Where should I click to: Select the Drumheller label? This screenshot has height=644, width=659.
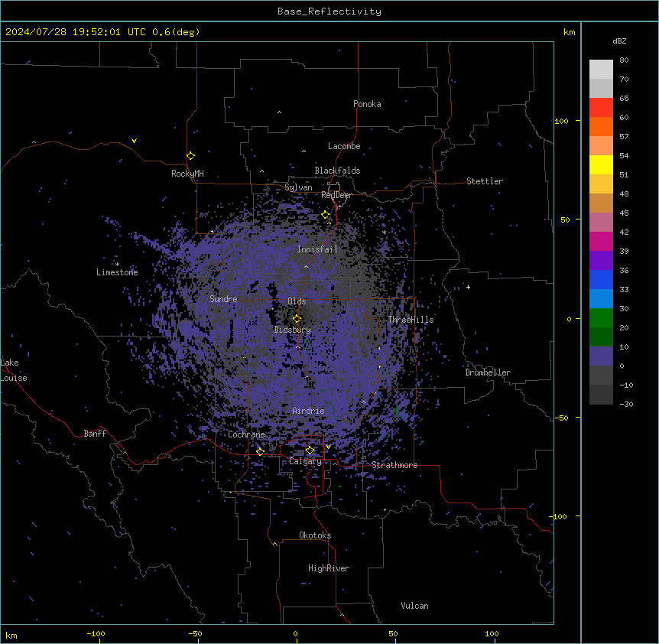(x=488, y=372)
